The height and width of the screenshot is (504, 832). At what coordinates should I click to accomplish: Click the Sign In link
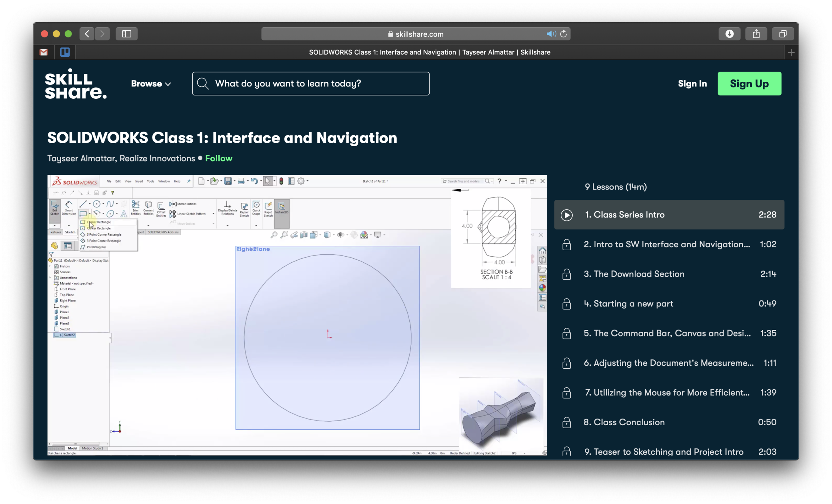coord(692,84)
